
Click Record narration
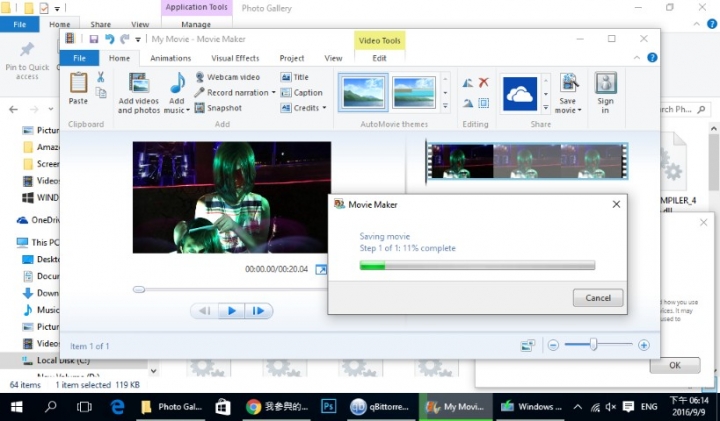point(232,92)
